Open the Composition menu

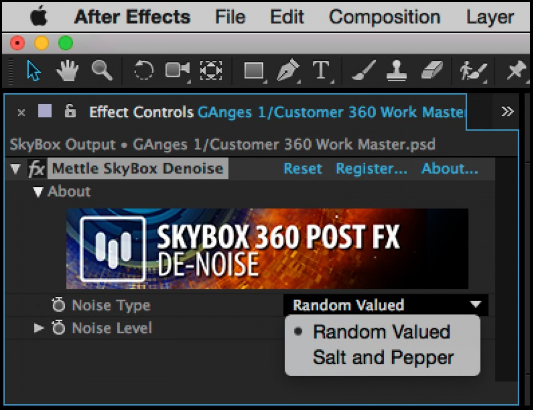(x=384, y=17)
